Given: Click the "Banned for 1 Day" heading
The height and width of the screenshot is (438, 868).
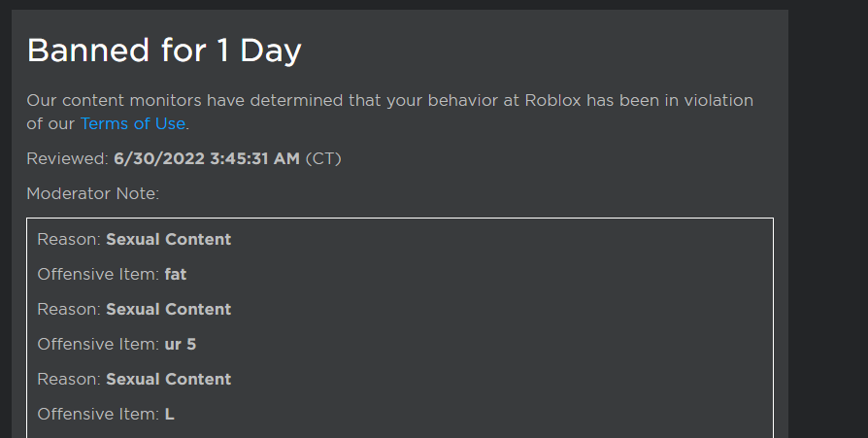Looking at the screenshot, I should point(164,51).
